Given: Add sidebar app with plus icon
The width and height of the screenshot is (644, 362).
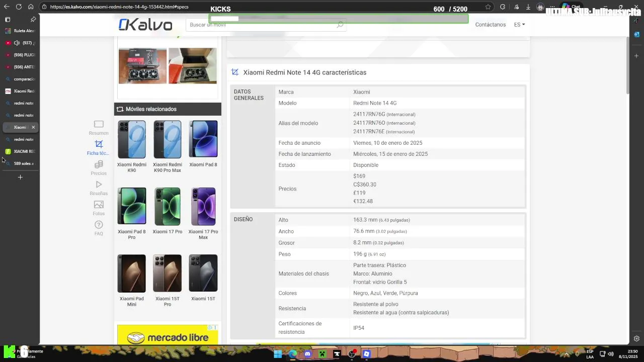Looking at the screenshot, I should pyautogui.click(x=636, y=55).
